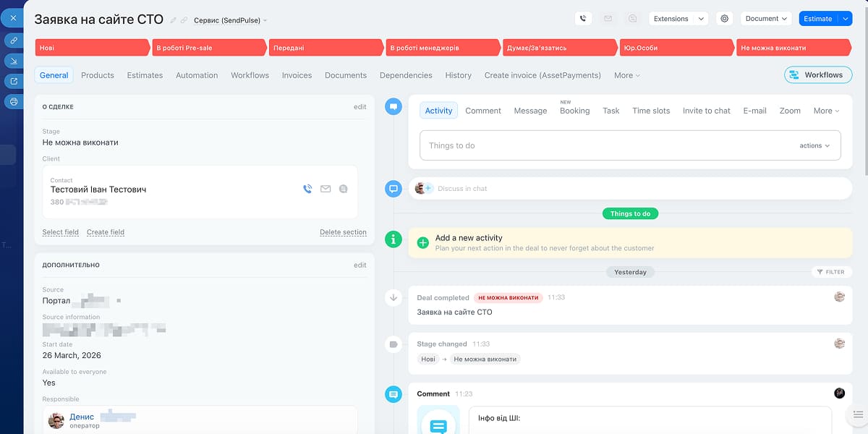Click the Create field link
This screenshot has width=868, height=434.
point(106,232)
